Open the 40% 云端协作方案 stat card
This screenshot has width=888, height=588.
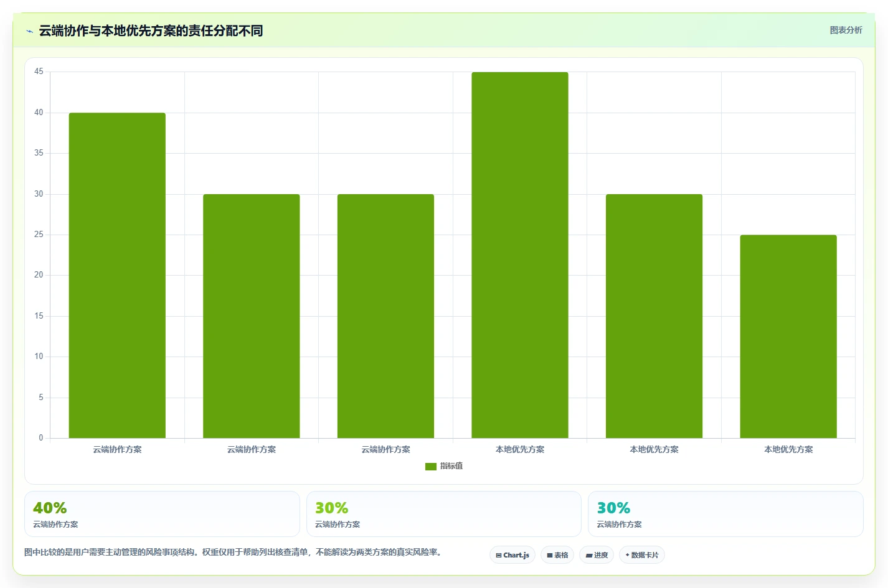pyautogui.click(x=162, y=514)
